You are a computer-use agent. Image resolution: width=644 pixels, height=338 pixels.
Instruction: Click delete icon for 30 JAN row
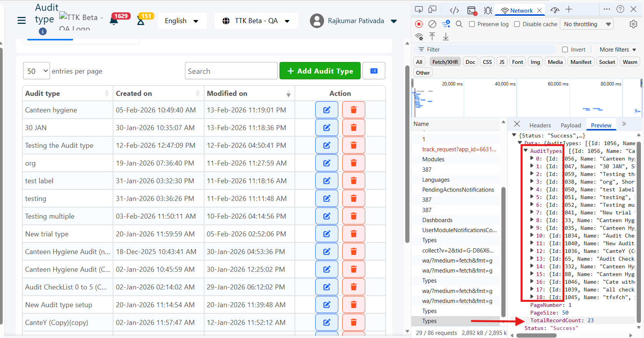click(x=353, y=128)
